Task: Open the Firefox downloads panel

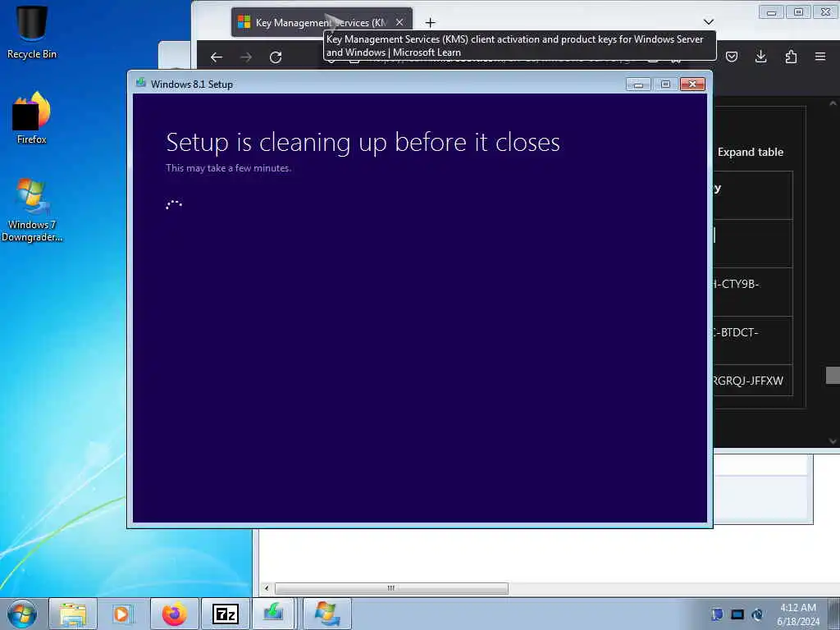Action: pyautogui.click(x=760, y=57)
